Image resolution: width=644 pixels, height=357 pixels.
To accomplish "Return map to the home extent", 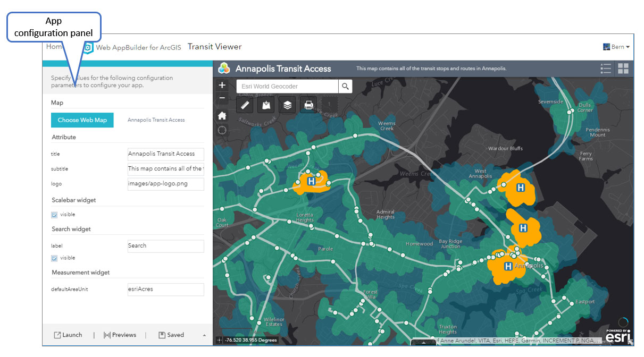I will [222, 115].
